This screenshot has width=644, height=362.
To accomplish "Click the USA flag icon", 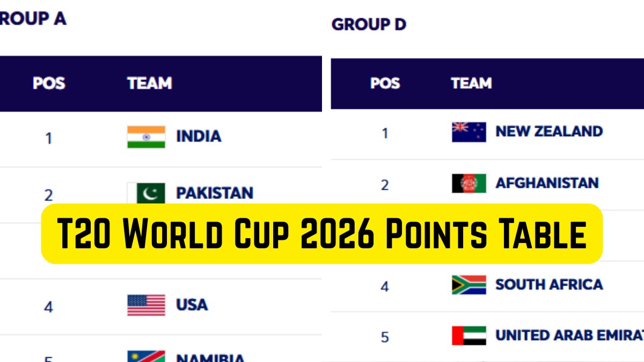I will [x=146, y=305].
